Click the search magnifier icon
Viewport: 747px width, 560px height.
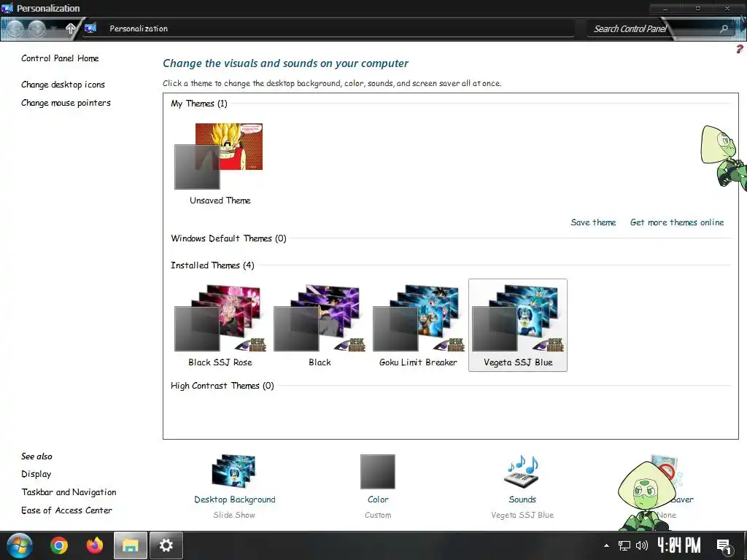[x=724, y=28]
